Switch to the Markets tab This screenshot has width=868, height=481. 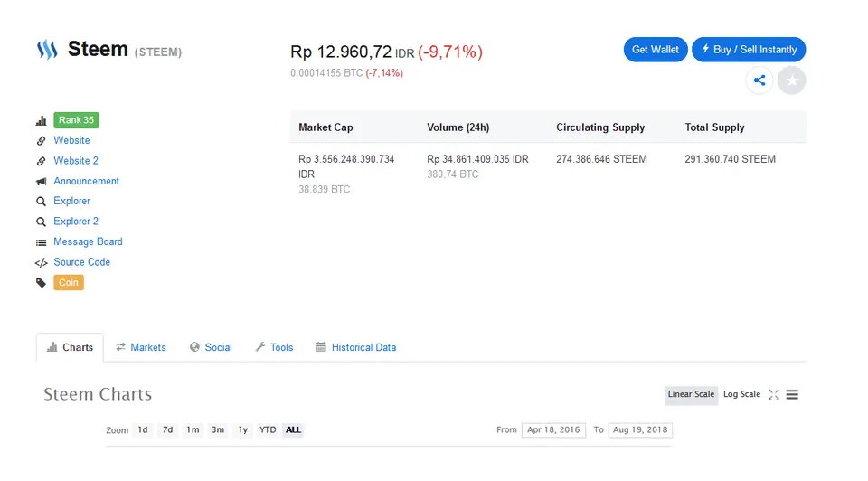tap(141, 347)
